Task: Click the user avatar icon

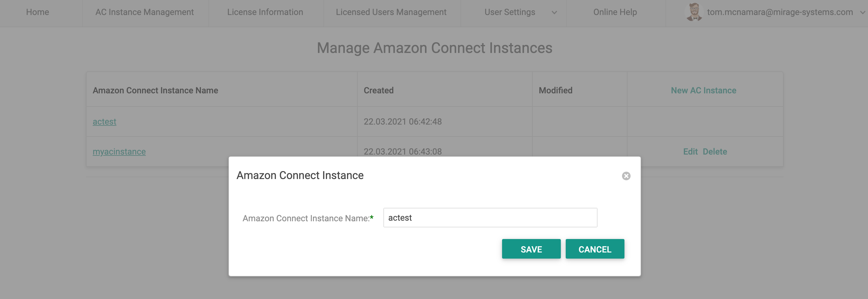Action: (694, 12)
